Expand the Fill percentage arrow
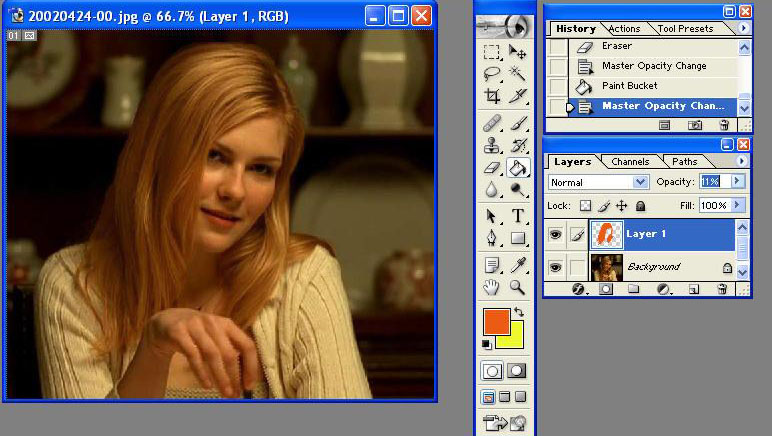This screenshot has height=436, width=772. point(738,205)
